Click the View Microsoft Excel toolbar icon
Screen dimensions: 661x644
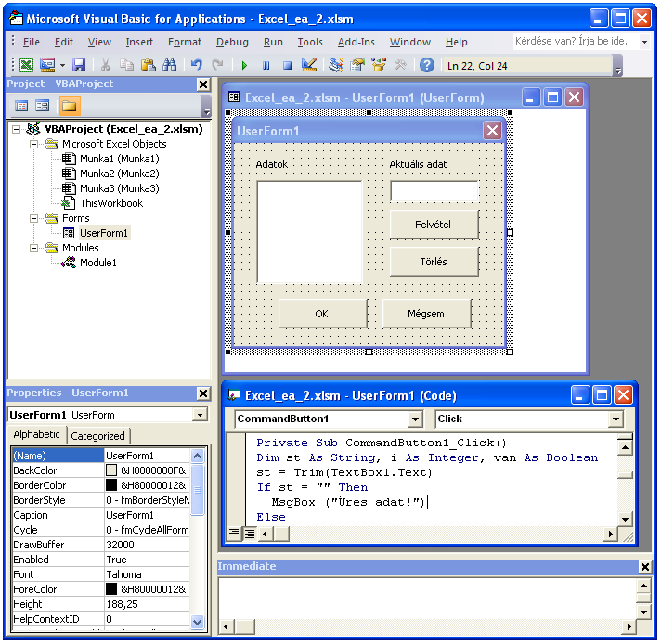[26, 65]
